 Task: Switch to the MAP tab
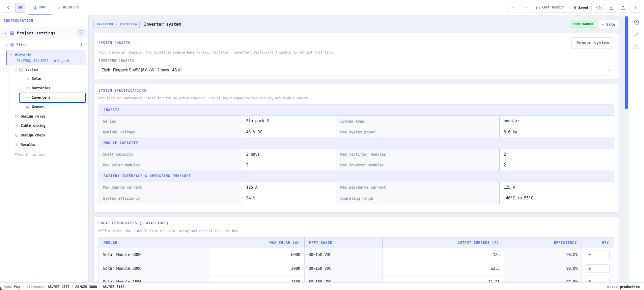coord(39,7)
